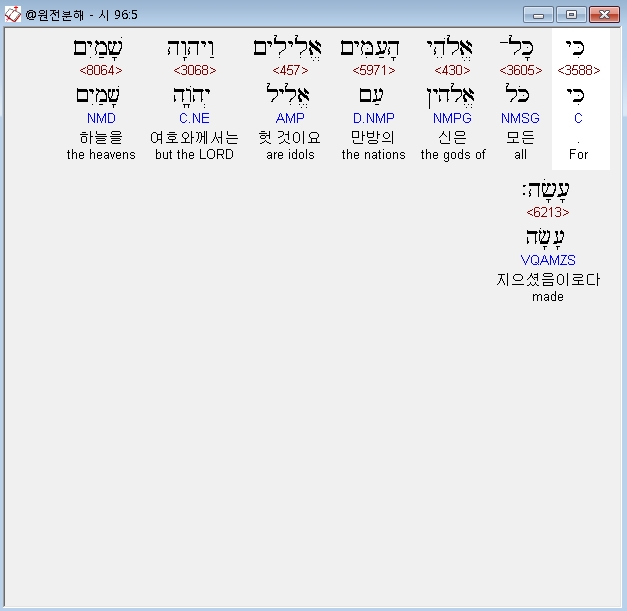
Task: Select the parsing code NMD
Action: [101, 118]
